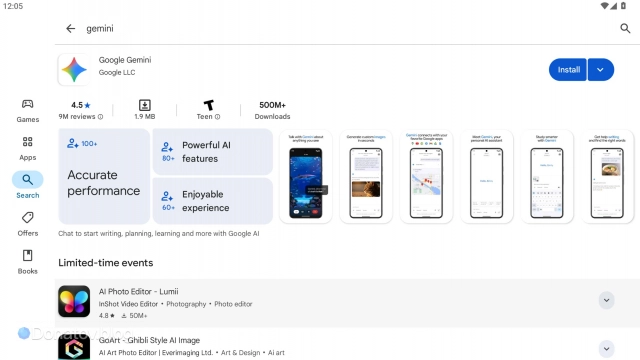640x360 pixels.
Task: Click AI Photo Editor - Lumii title
Action: point(138,291)
